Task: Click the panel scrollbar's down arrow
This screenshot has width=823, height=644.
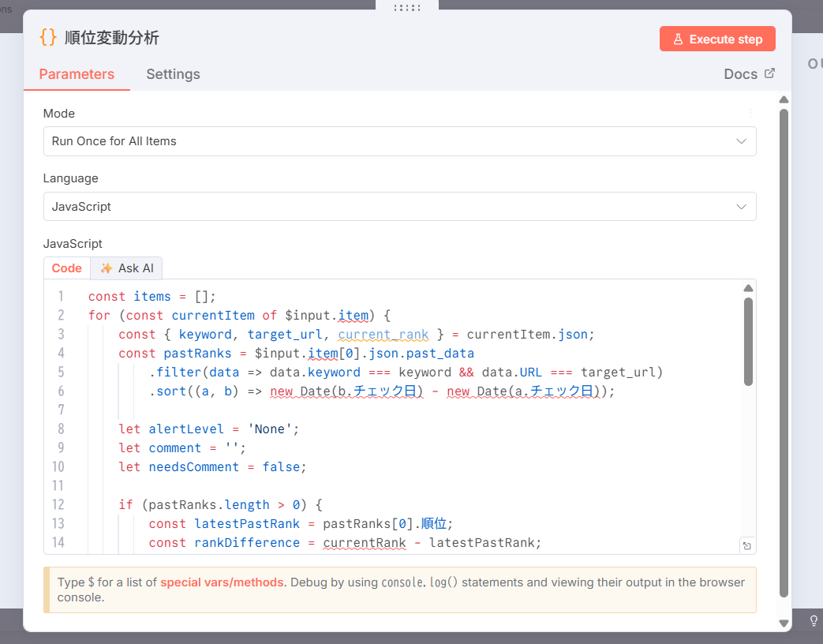Action: click(x=783, y=623)
